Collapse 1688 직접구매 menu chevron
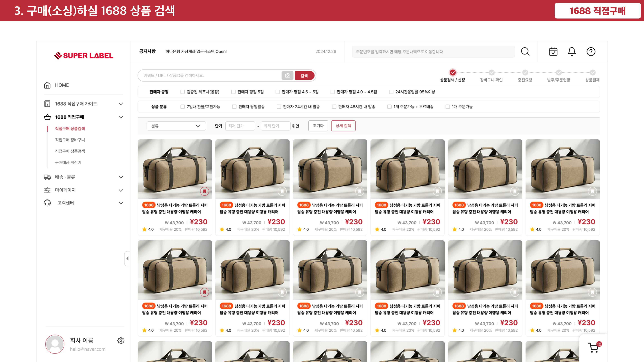644x362 pixels. (121, 117)
